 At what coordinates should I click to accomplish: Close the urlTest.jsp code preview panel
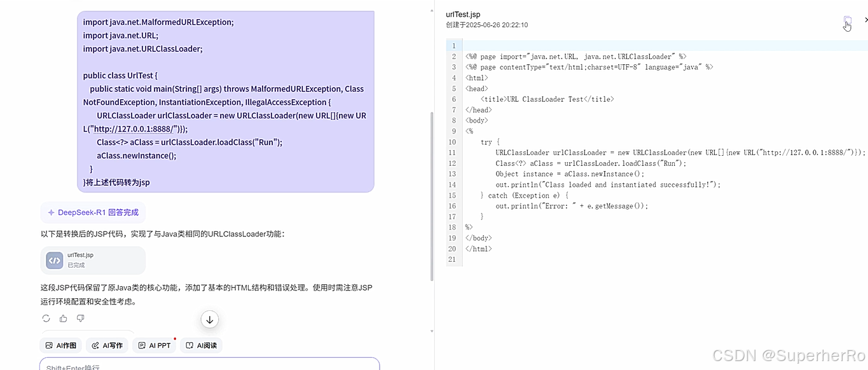click(865, 20)
